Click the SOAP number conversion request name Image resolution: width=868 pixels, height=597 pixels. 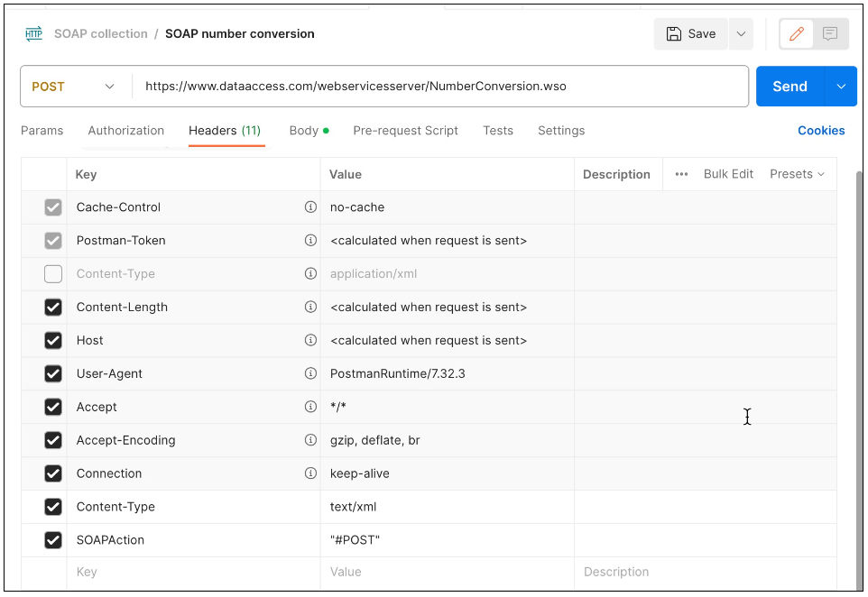point(240,33)
